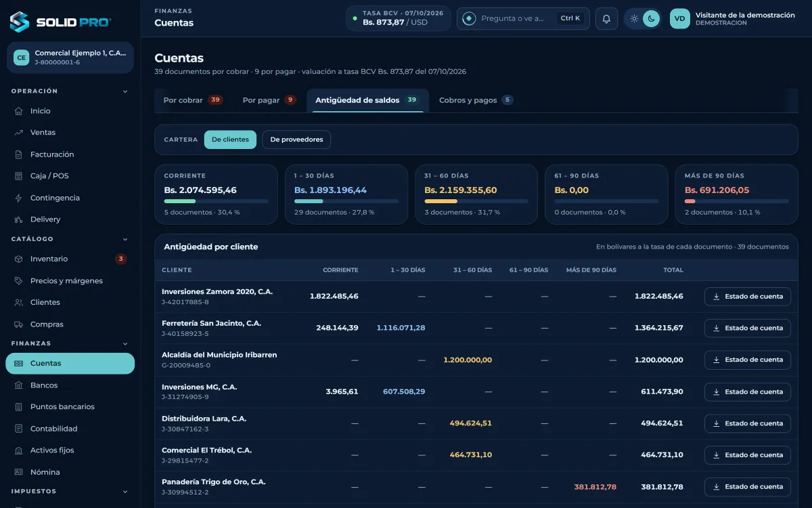Screen dimensions: 812x508
Task: Click the Contabilidad ledger icon
Action: pos(18,429)
